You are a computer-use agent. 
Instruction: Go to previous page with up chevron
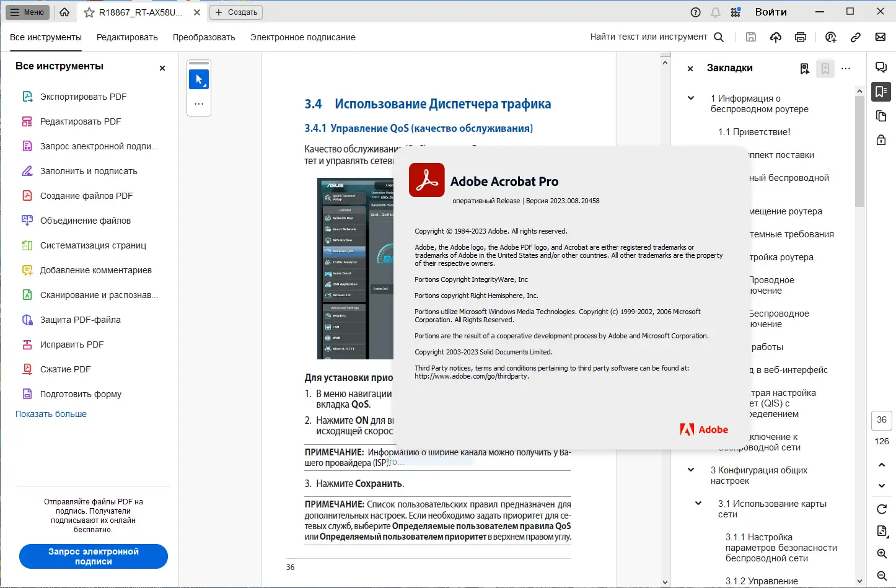pyautogui.click(x=882, y=465)
